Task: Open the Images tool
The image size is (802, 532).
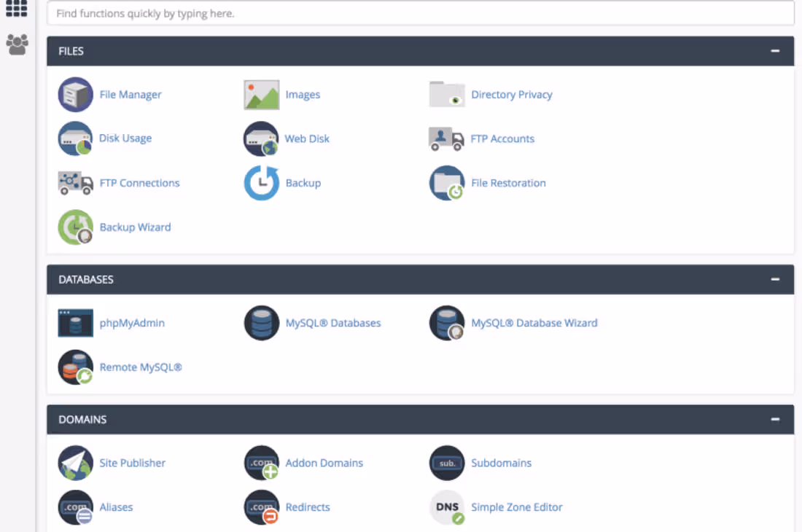Action: point(303,94)
